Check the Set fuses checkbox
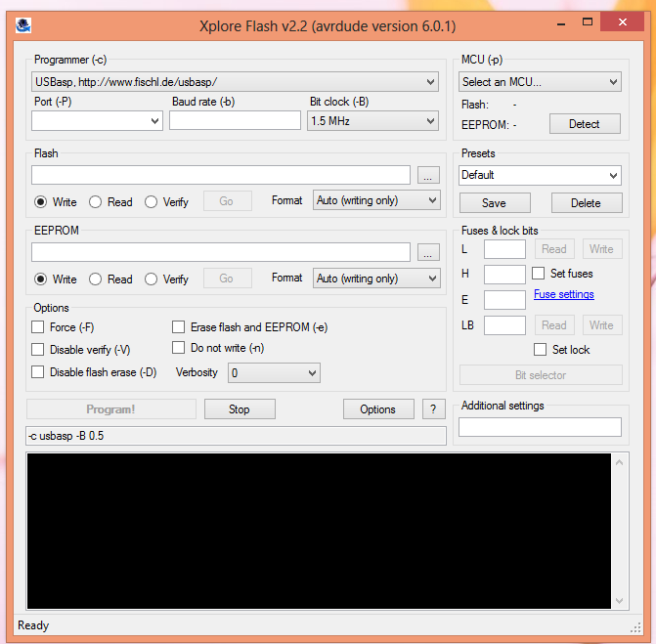The width and height of the screenshot is (656, 644). 539,274
